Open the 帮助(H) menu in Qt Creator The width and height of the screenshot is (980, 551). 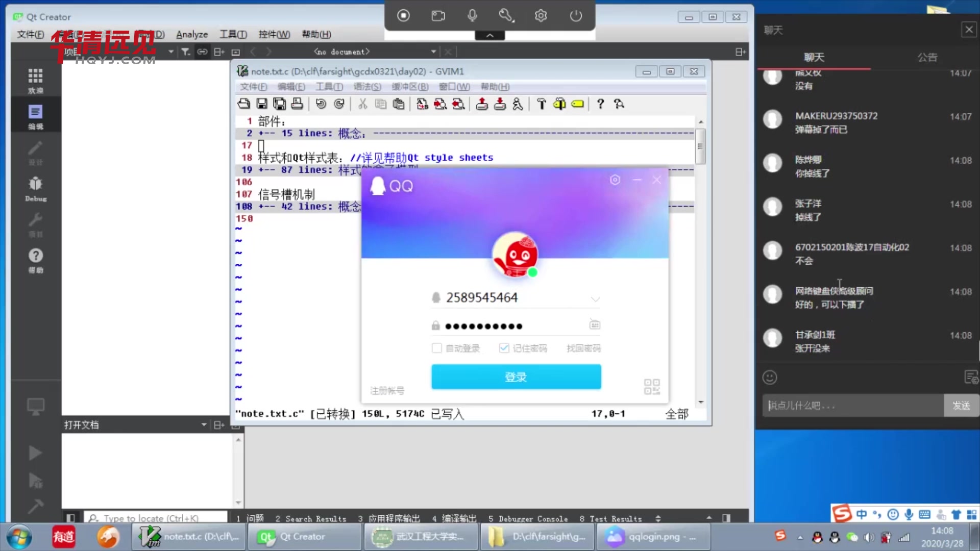click(x=316, y=34)
